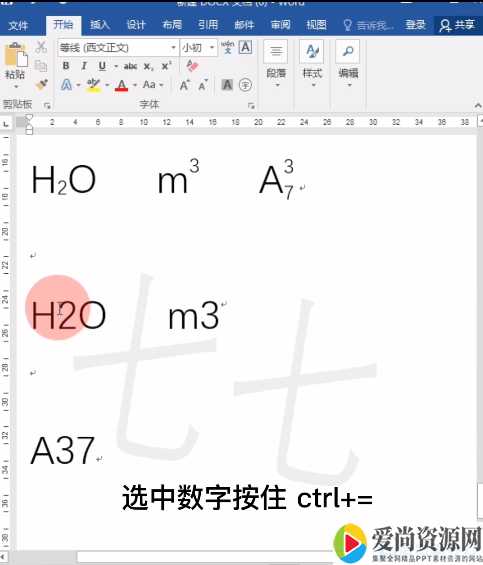Toggle Subscript x₂ button
Screen dimensions: 483x565
point(148,66)
